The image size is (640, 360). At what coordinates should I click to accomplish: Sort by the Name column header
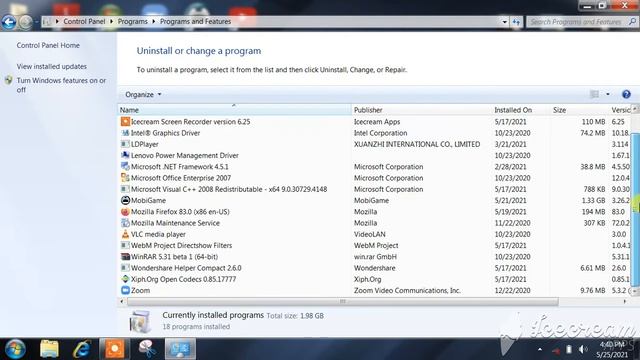[234, 110]
